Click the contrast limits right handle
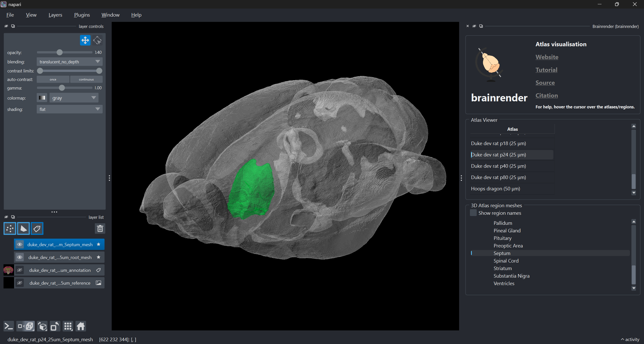644x344 pixels. coord(99,71)
